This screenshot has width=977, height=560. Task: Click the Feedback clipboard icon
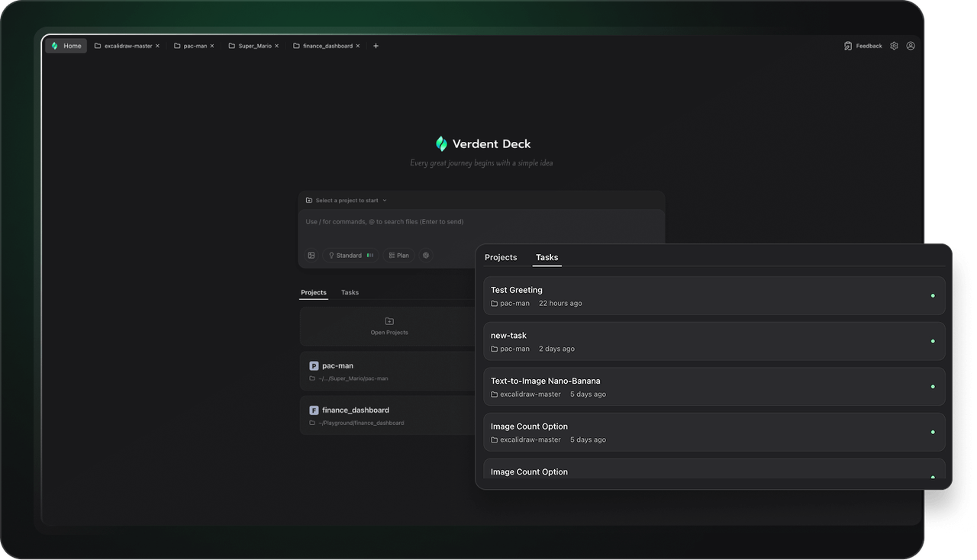(847, 46)
